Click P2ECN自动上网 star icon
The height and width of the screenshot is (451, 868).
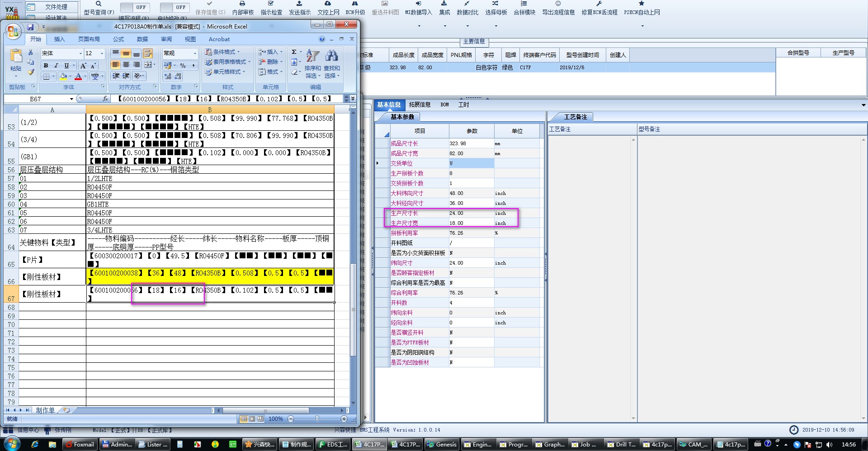642,4
